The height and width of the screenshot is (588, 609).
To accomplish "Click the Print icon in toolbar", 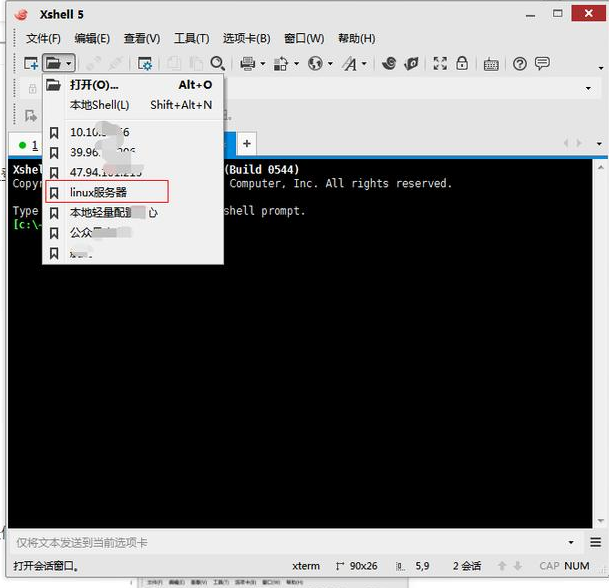I will [247, 64].
